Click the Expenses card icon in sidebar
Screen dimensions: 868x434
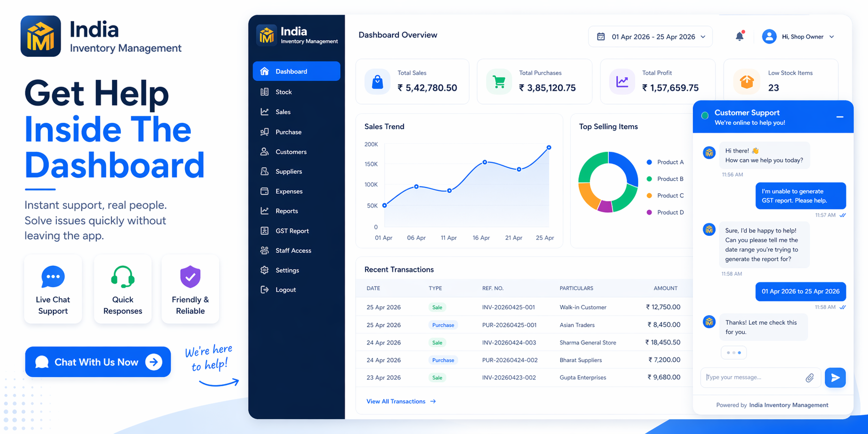pyautogui.click(x=265, y=191)
